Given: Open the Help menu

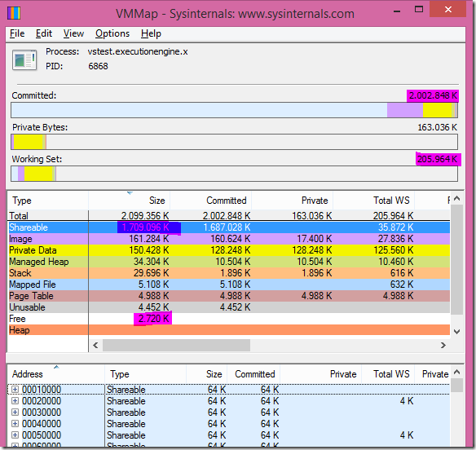Looking at the screenshot, I should pos(151,33).
